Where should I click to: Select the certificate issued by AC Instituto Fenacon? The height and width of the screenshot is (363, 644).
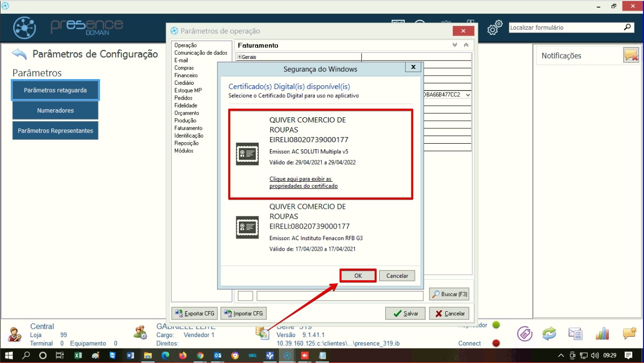tap(320, 227)
